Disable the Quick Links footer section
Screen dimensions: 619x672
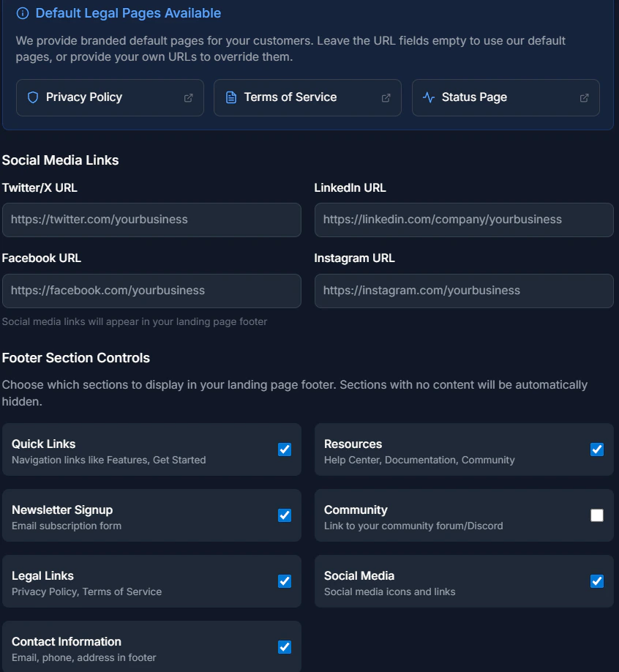pos(285,449)
